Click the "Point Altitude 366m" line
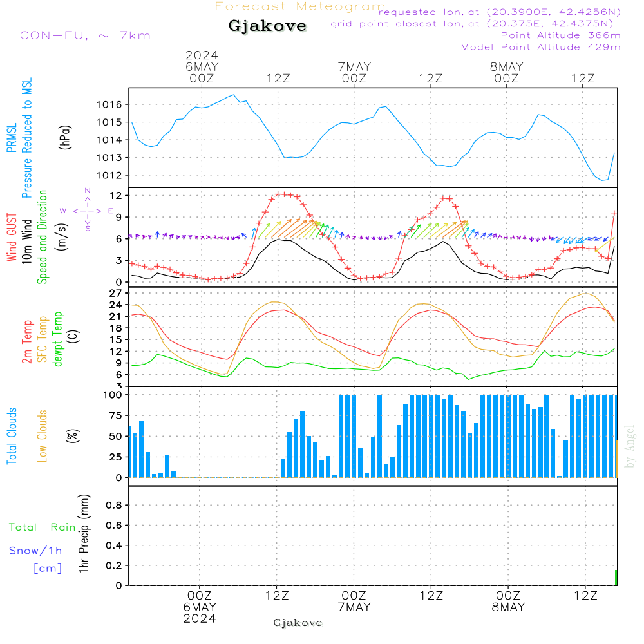The height and width of the screenshot is (644, 644). (560, 35)
